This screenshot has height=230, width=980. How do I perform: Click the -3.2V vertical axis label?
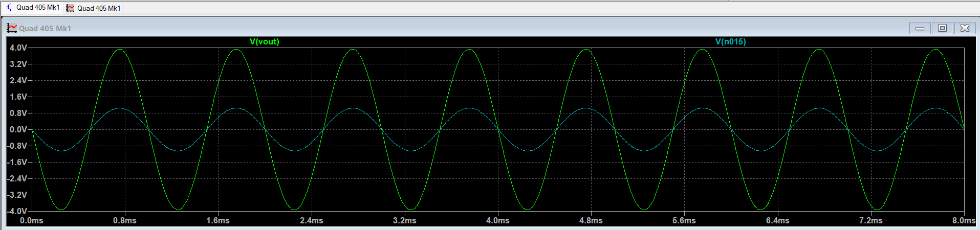(x=17, y=195)
